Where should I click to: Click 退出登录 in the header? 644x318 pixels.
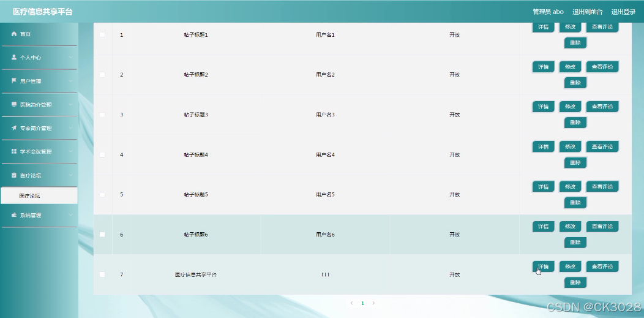(623, 12)
